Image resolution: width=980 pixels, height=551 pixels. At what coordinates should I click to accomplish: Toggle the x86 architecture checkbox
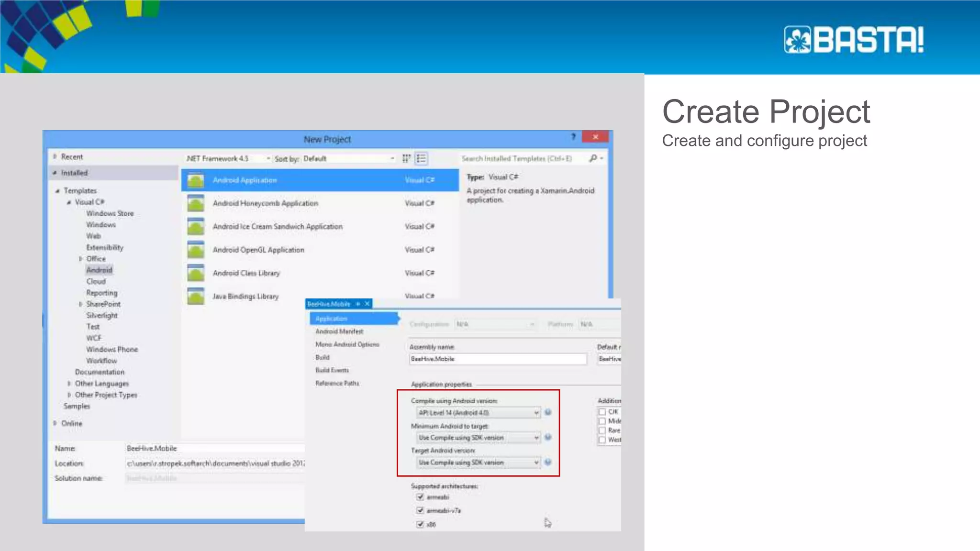tap(420, 524)
